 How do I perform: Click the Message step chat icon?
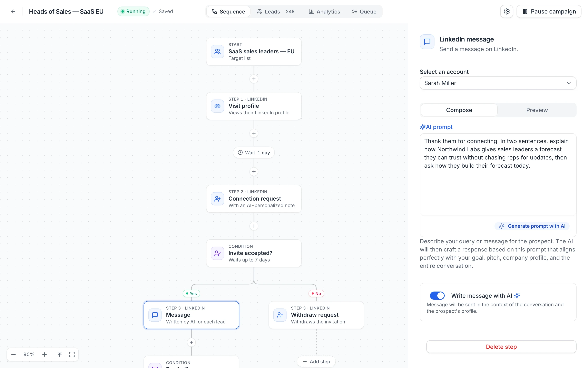155,315
